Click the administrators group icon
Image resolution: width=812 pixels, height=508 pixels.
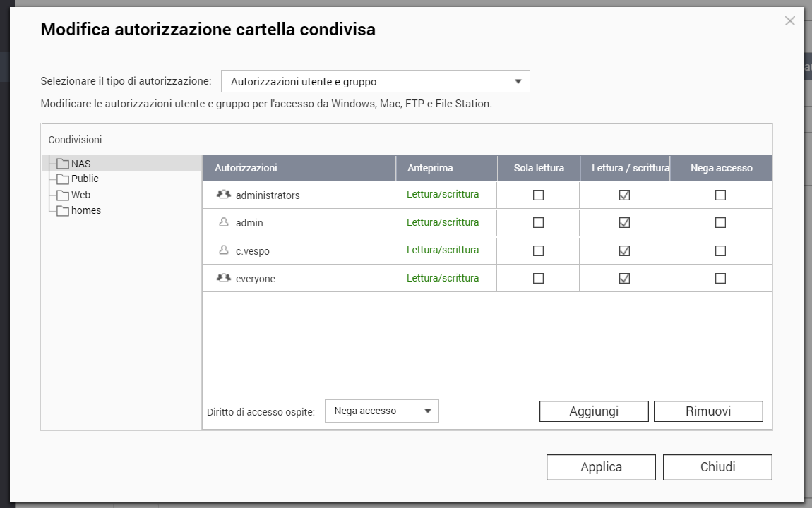click(224, 195)
